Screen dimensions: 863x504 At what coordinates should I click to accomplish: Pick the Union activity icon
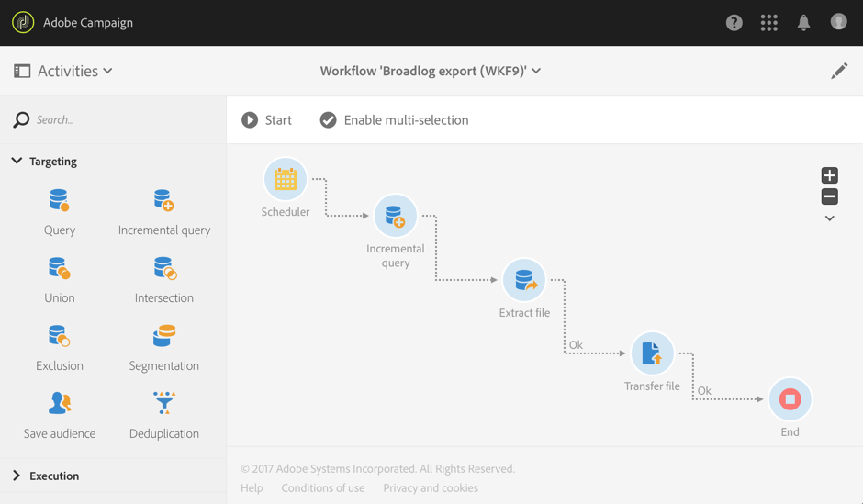click(59, 269)
